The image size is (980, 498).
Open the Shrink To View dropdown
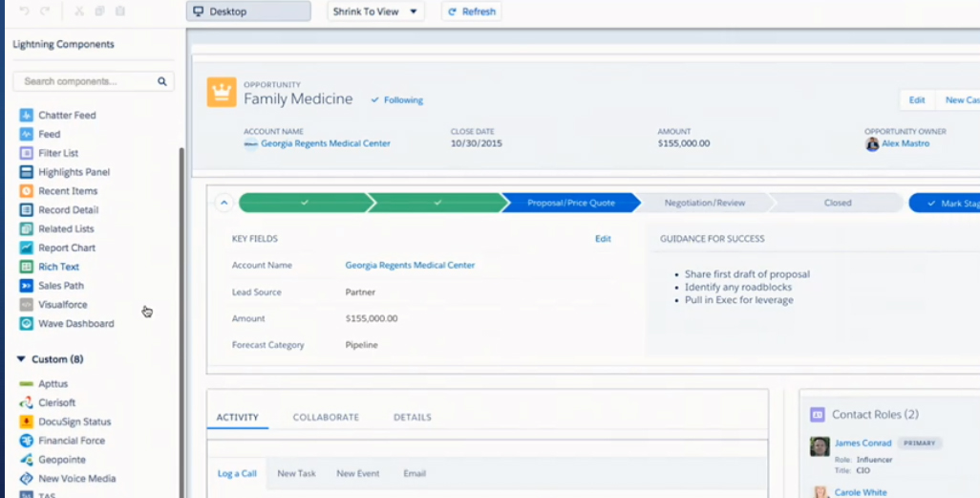pyautogui.click(x=375, y=11)
